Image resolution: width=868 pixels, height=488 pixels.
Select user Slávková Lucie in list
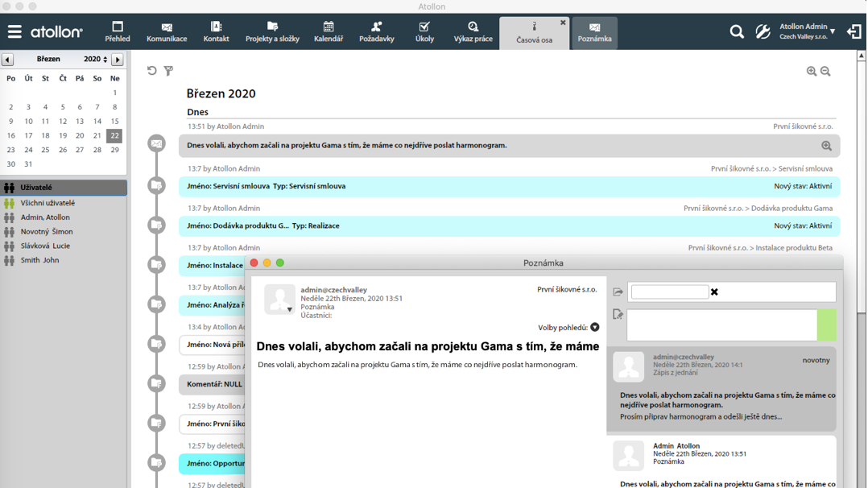pos(45,246)
